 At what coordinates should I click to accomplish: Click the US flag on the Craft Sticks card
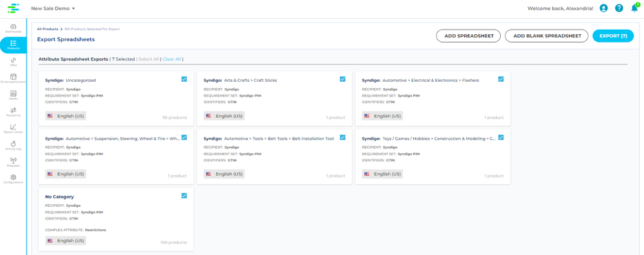pyautogui.click(x=208, y=116)
